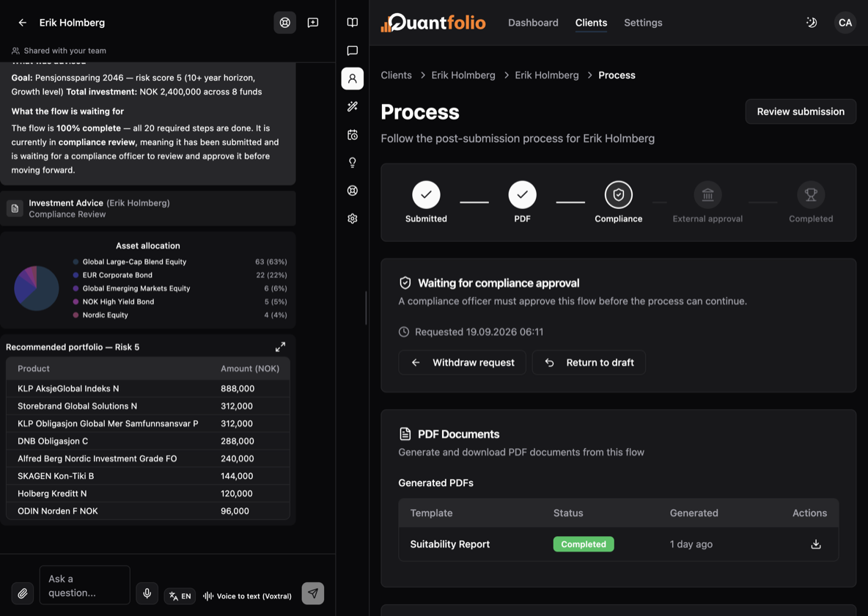Click the send message arrow button
Image resolution: width=868 pixels, height=616 pixels.
click(313, 593)
